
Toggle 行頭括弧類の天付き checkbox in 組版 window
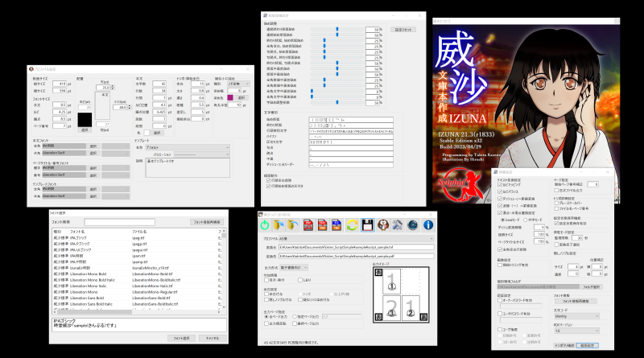268,186
